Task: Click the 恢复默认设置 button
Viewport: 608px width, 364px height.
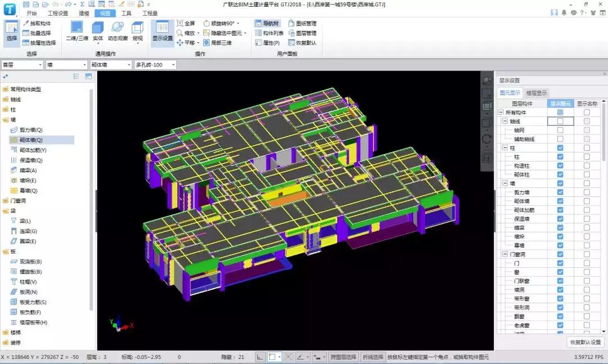Action: (585, 342)
